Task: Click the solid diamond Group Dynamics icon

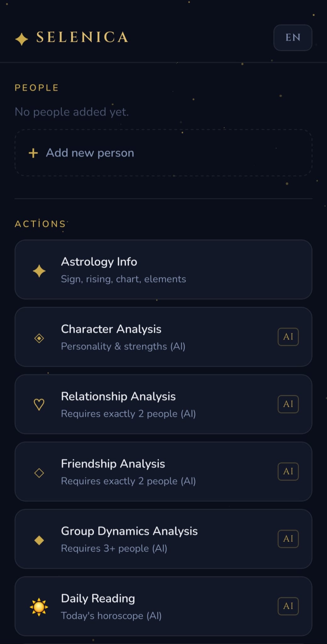Action: coord(39,540)
